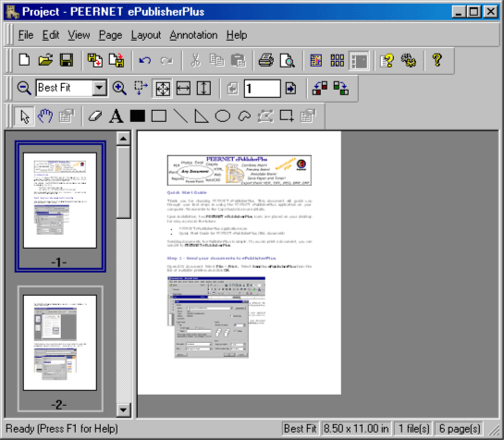Click the "6 page(s)" status bar entry
The width and height of the screenshot is (504, 440).
460,429
